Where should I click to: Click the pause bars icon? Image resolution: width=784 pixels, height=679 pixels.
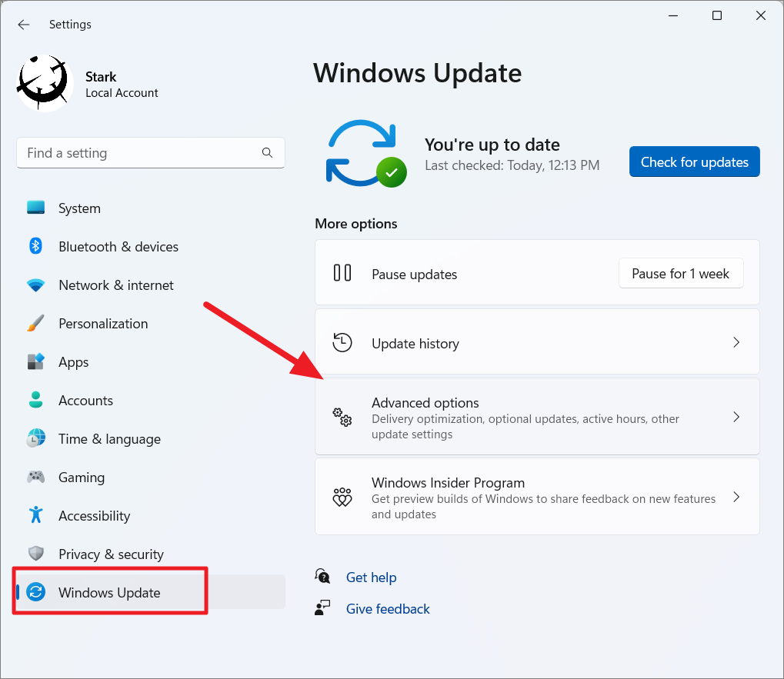click(342, 273)
